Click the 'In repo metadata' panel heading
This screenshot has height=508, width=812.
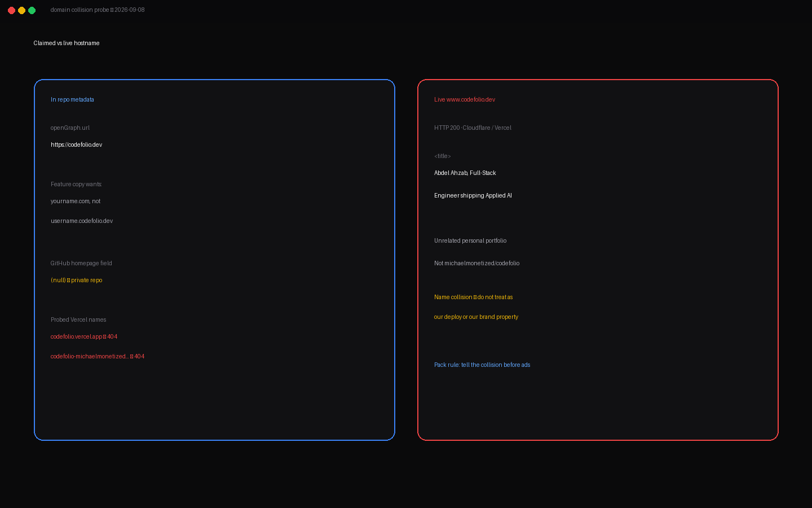(72, 99)
